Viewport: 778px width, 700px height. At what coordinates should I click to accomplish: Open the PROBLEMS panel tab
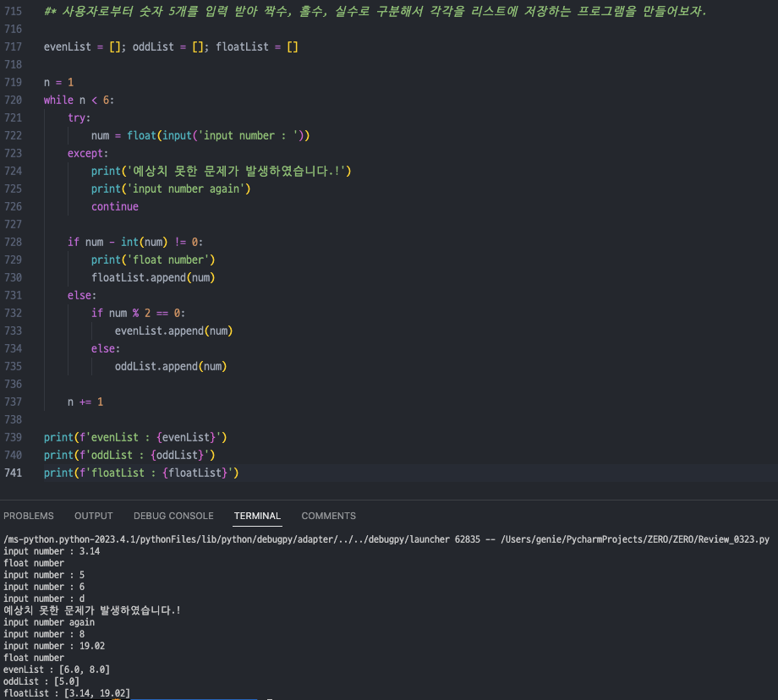[28, 516]
